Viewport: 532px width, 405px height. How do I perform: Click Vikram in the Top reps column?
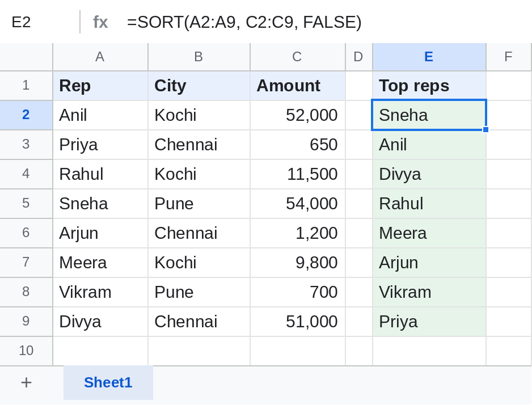coord(429,292)
